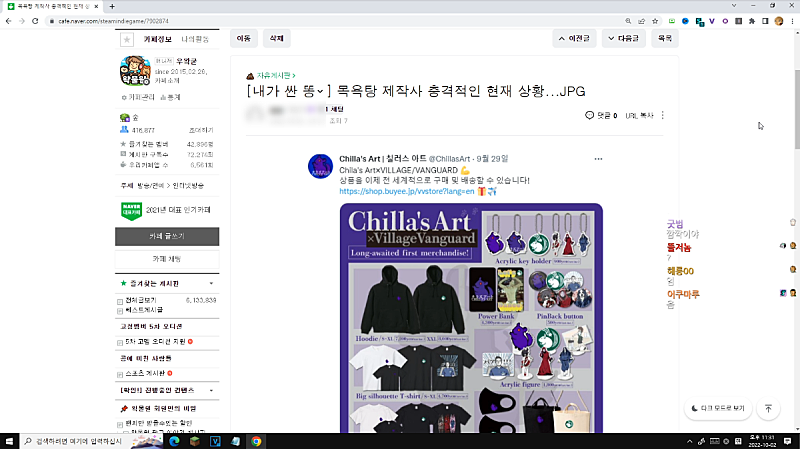
Task: Switch to the 카페정보 tab
Action: [157, 39]
